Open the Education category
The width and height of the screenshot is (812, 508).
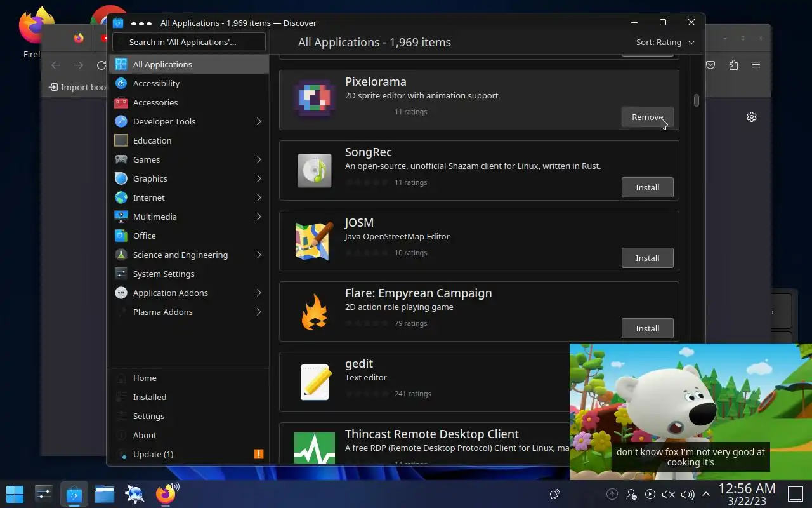coord(189,140)
